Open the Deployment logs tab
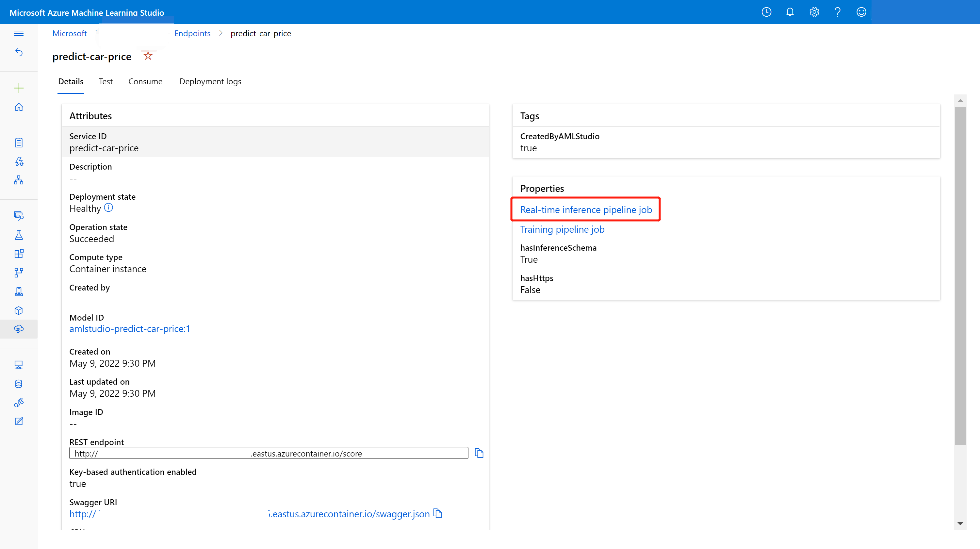980x549 pixels. [x=210, y=81]
